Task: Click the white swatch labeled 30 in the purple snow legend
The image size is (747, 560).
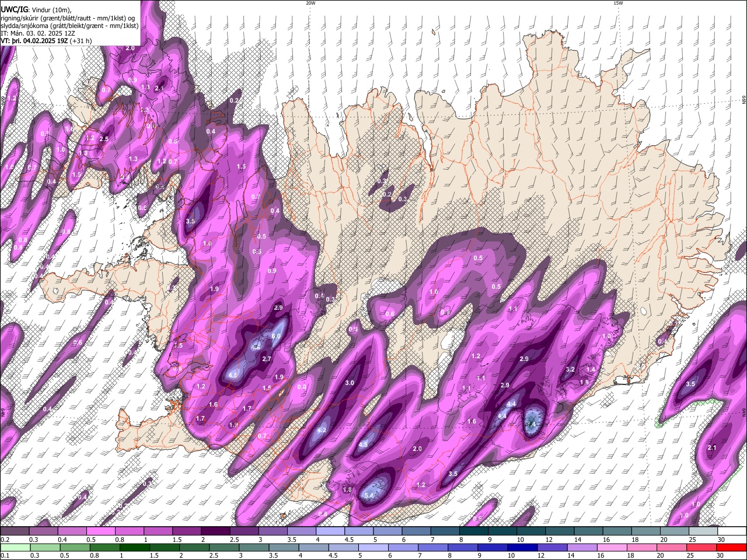Action: [732, 531]
